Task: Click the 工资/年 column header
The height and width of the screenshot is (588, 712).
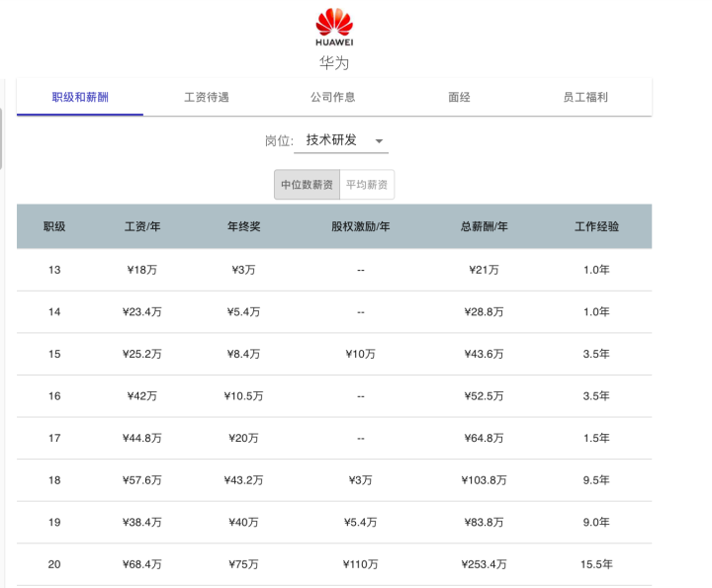Action: (x=142, y=226)
